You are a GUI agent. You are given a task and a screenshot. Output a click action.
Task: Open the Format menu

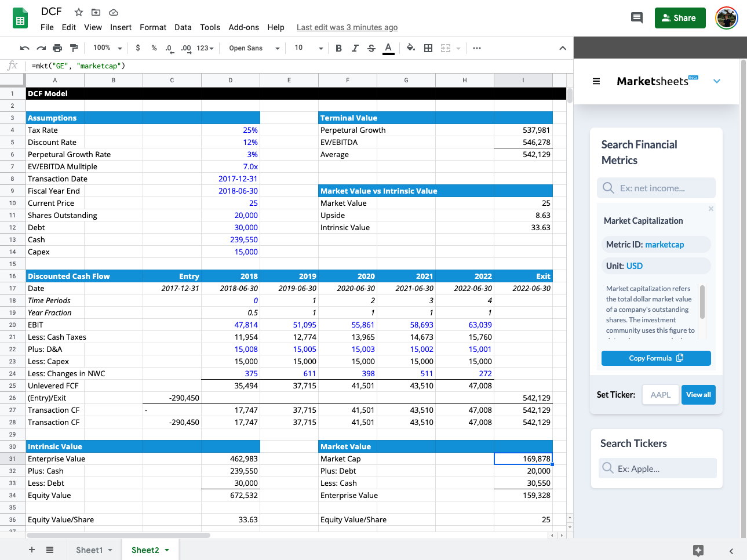click(153, 27)
